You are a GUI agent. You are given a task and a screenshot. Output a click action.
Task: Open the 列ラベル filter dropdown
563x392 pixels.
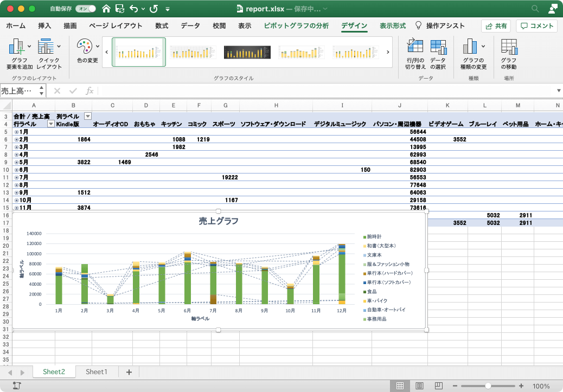(88, 116)
